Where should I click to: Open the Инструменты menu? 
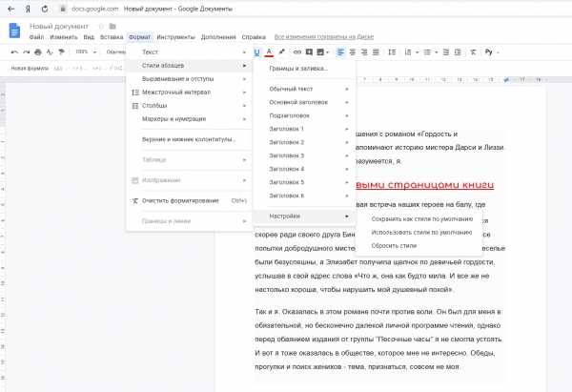(175, 37)
